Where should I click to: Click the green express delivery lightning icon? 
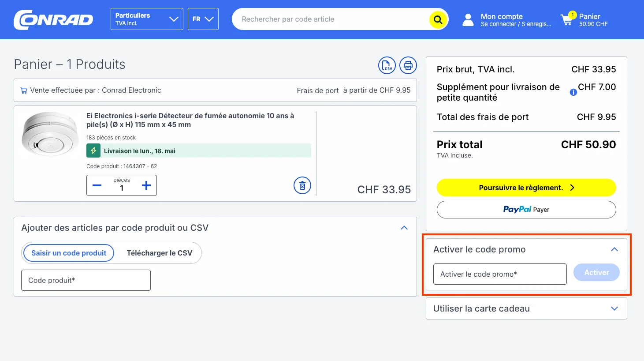93,150
